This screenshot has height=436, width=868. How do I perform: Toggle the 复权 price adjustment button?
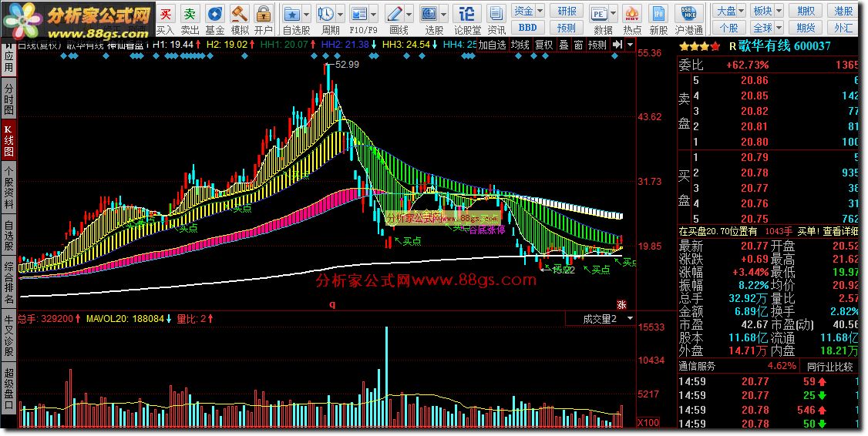pos(544,45)
